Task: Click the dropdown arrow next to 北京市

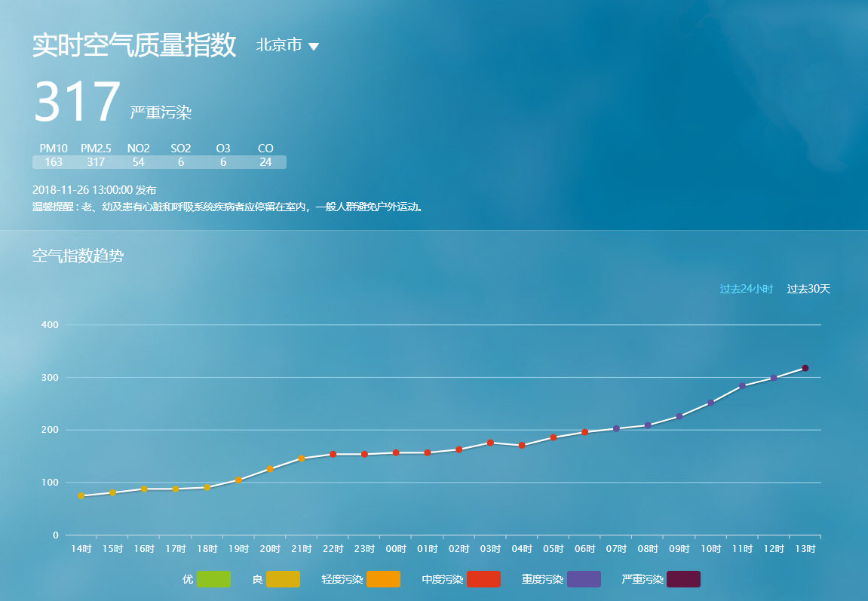Action: click(x=315, y=46)
